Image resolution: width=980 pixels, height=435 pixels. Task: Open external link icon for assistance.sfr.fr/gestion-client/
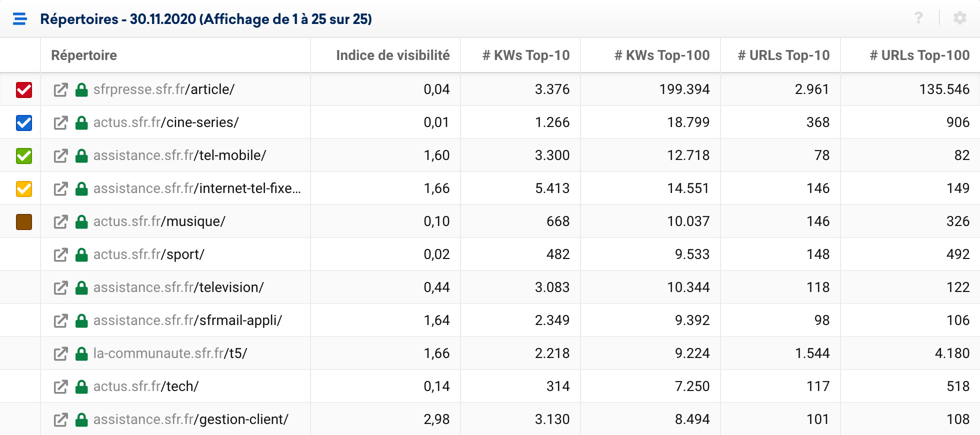(60, 419)
